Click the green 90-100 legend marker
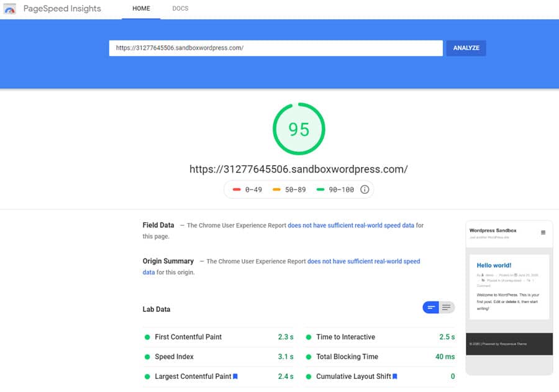The height and width of the screenshot is (392, 559). pos(320,189)
